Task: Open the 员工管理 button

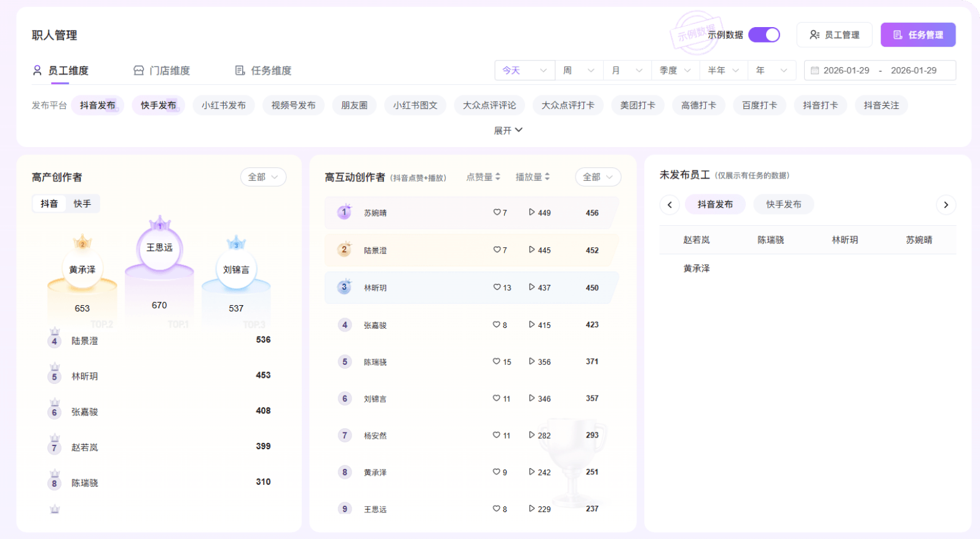Action: 834,35
